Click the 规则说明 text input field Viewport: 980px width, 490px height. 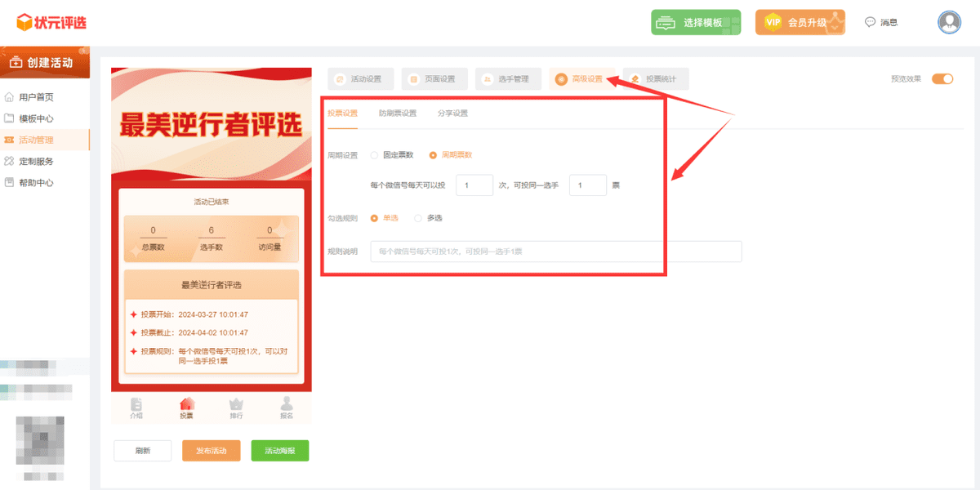(555, 251)
